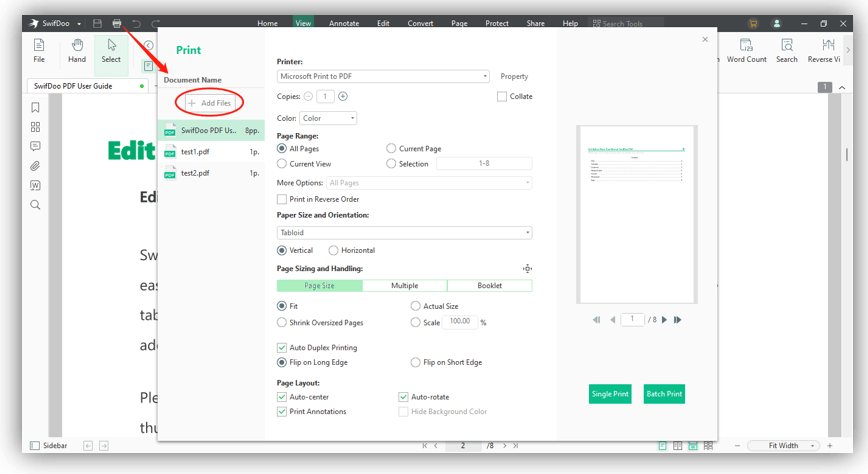Open the bookmark sidebar panel
This screenshot has height=474, width=868.
[x=35, y=107]
